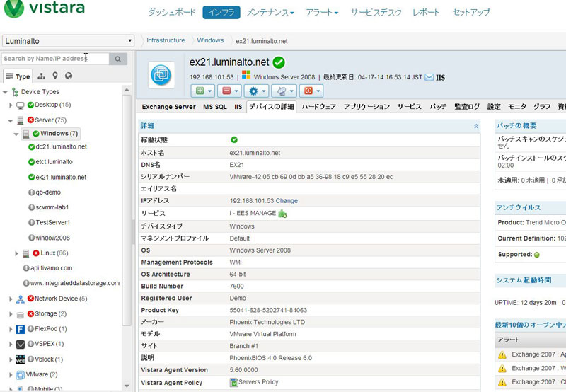This screenshot has width=566, height=392.
Task: Open サービスデスク page
Action: 376,12
